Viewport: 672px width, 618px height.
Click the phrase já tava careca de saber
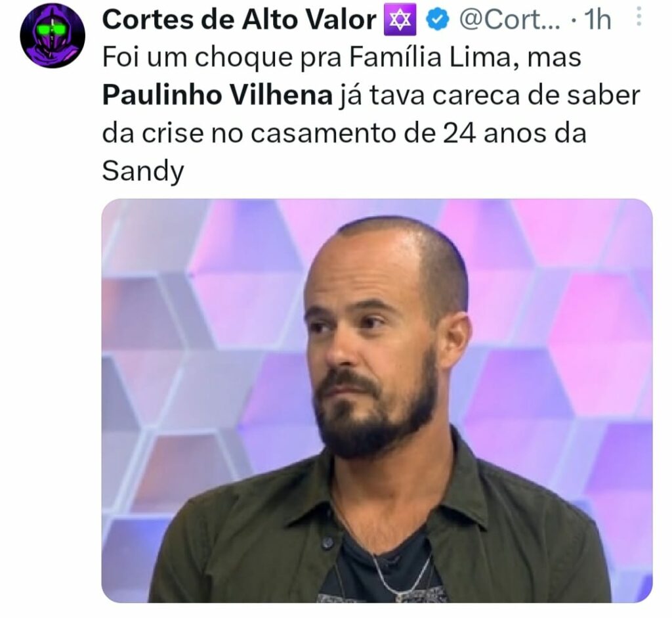tap(490, 95)
